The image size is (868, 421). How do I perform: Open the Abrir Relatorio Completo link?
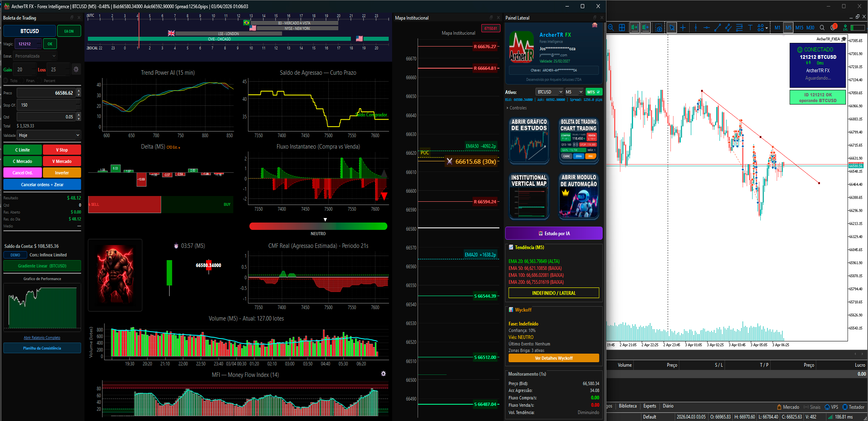coord(42,338)
